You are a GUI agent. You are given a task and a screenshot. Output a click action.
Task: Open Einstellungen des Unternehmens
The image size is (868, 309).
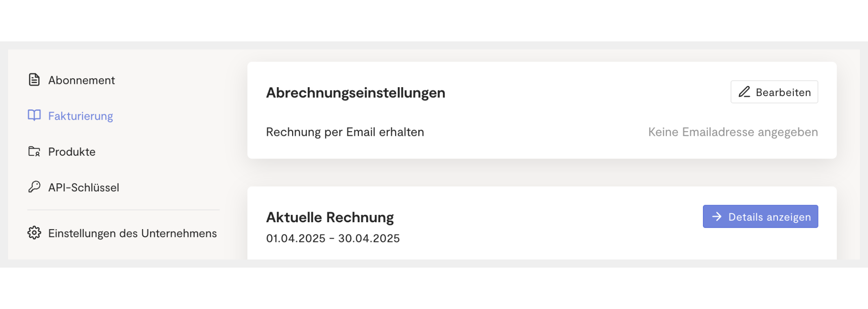pyautogui.click(x=122, y=233)
